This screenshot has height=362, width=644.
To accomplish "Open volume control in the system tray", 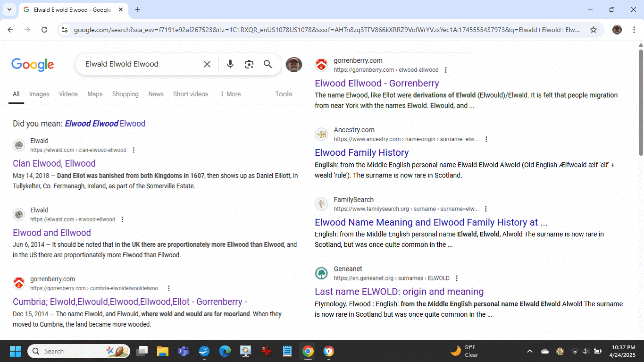I will click(x=585, y=351).
